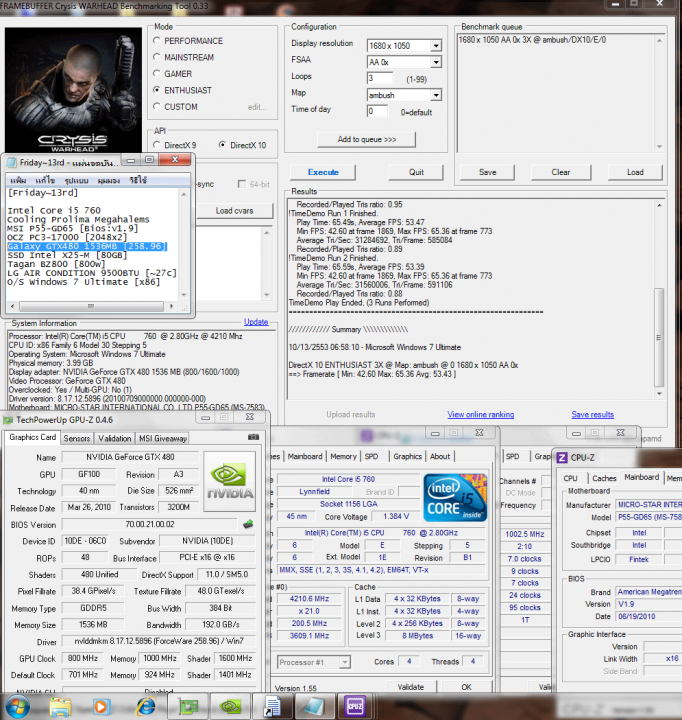Open MSI Giveaway tab in GPU-Z

click(163, 439)
